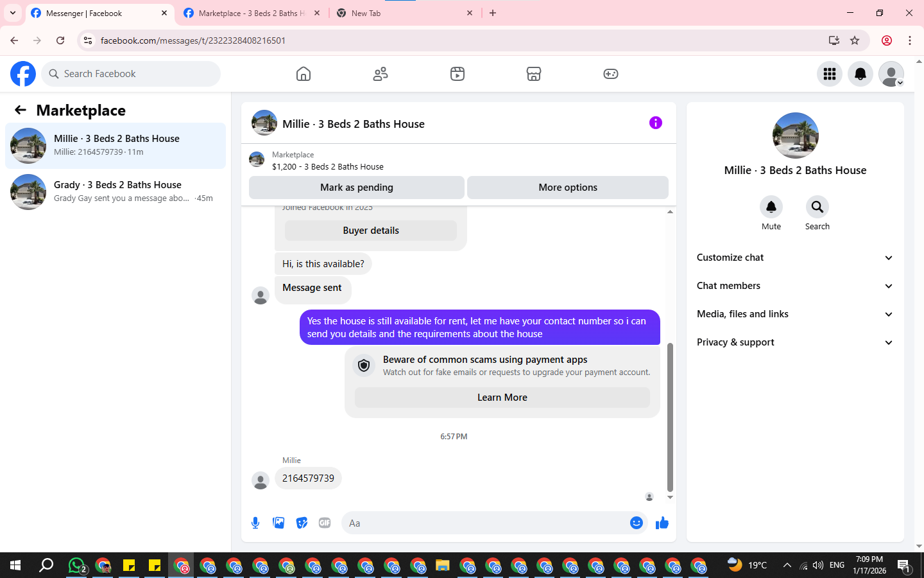Open the emoji picker smiley
Screen dimensions: 924x578
(637, 523)
